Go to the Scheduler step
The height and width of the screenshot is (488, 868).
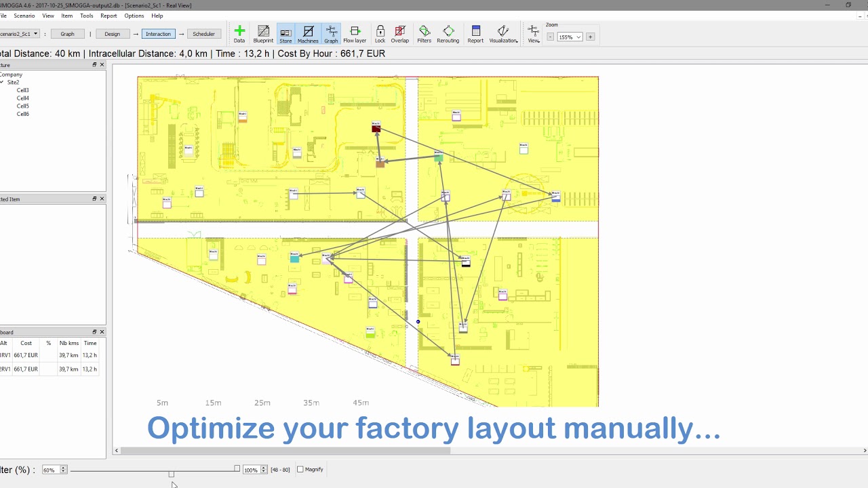point(203,34)
